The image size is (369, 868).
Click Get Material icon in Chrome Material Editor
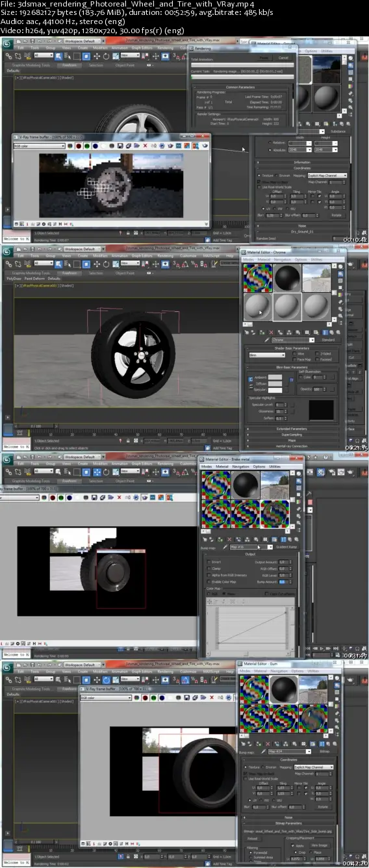(247, 333)
